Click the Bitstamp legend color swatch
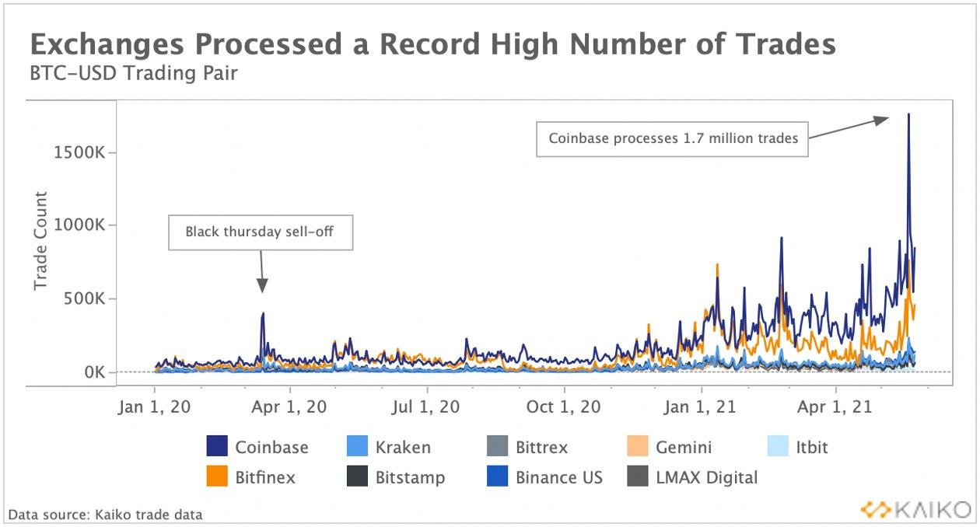This screenshot has width=980, height=527. 357,476
